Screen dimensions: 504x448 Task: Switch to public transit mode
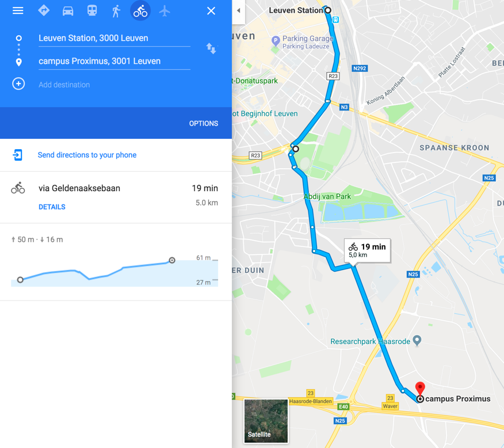point(92,10)
